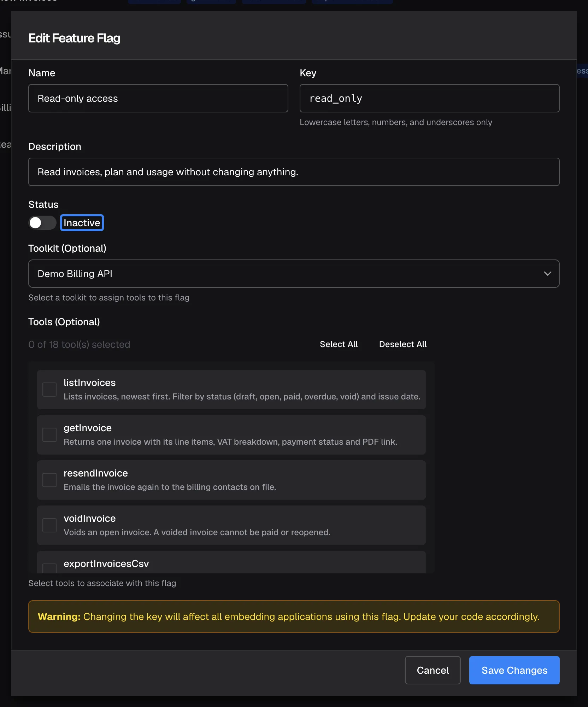The image size is (588, 707).
Task: Click the Select All button
Action: [339, 344]
